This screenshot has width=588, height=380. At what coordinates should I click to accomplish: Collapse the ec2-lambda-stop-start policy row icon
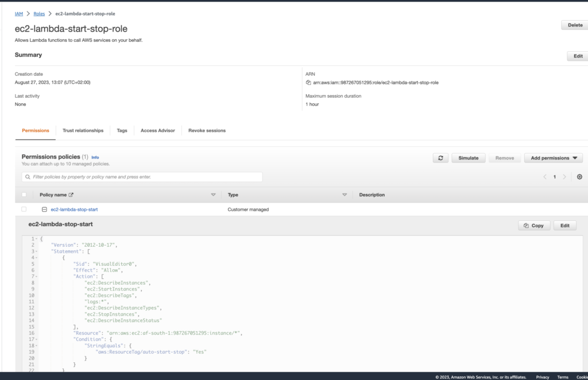coord(44,210)
